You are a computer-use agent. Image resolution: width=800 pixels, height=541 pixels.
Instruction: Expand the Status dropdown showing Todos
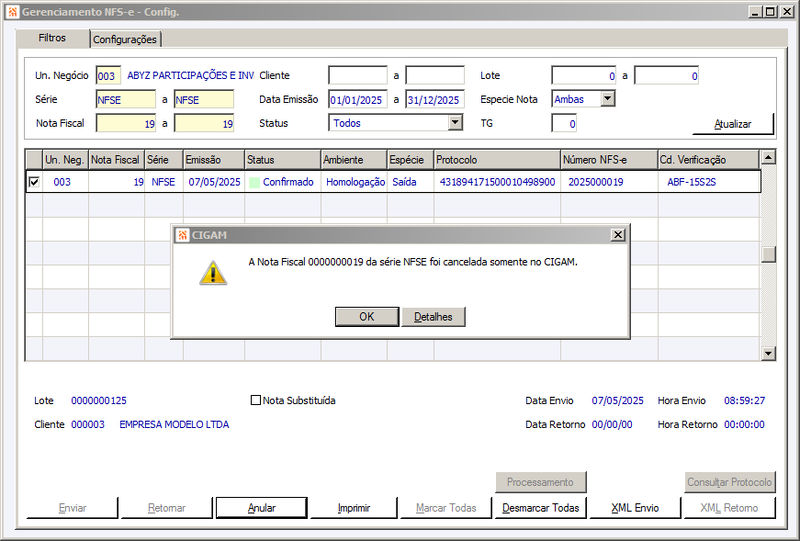455,122
